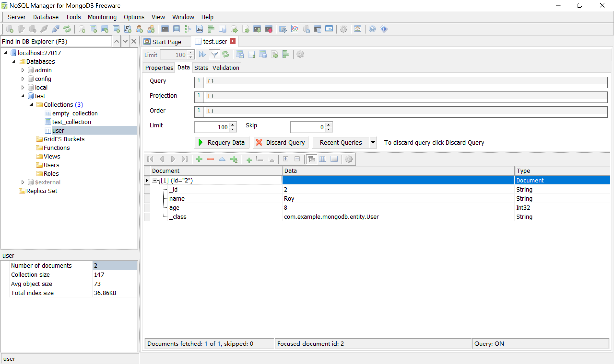The height and width of the screenshot is (364, 614).
Task: Toggle tree view mode for documents
Action: (311, 159)
